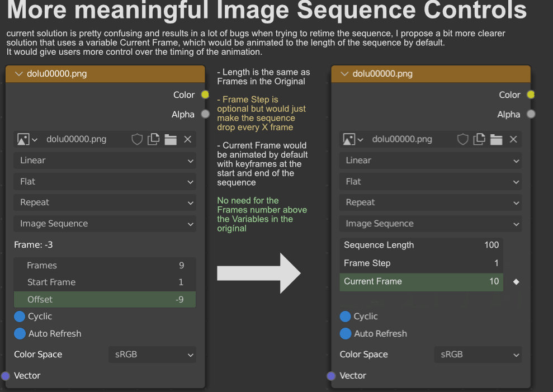Open Image Sequence source dropdown in left node
The height and width of the screenshot is (392, 553).
(105, 224)
